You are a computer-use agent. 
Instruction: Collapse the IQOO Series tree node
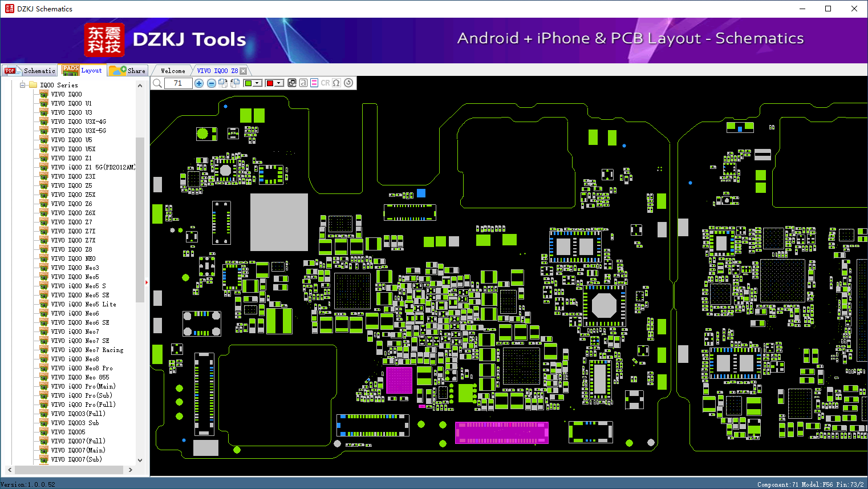[x=23, y=85]
